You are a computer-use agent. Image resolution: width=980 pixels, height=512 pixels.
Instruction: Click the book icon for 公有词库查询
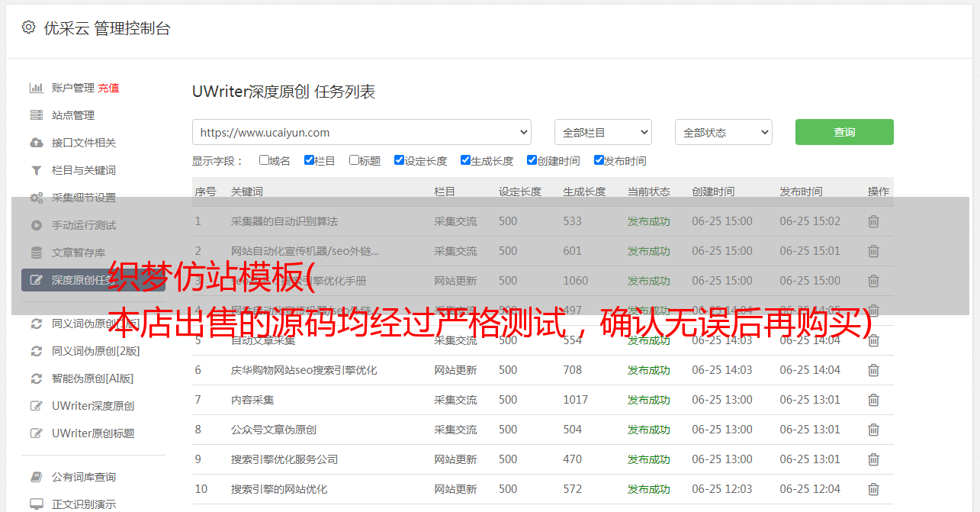pyautogui.click(x=36, y=477)
